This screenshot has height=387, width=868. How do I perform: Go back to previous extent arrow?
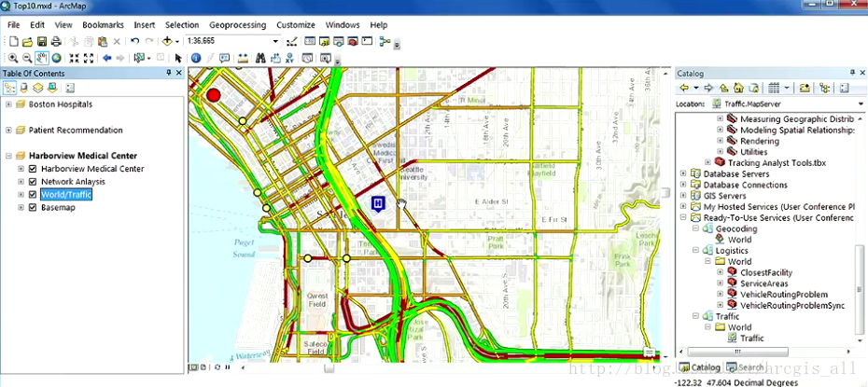tap(106, 58)
